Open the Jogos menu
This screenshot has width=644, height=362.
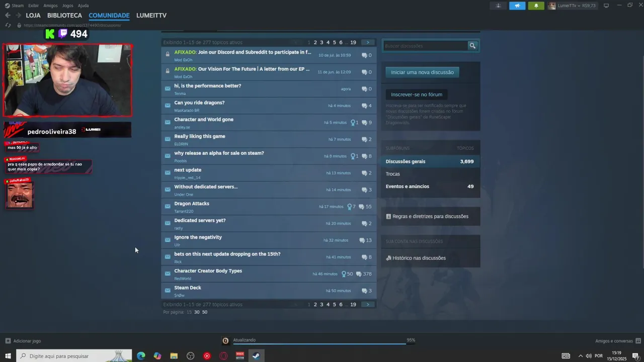click(67, 6)
